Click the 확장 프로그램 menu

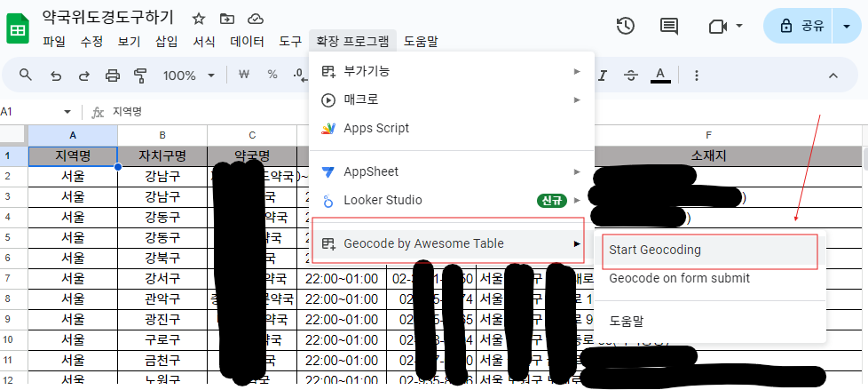tap(352, 41)
